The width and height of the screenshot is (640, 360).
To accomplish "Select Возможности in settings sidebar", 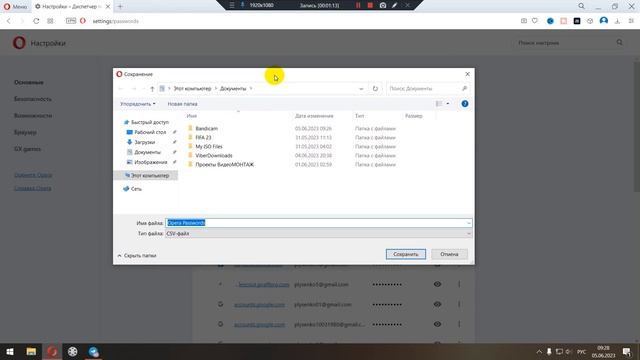I will (33, 116).
